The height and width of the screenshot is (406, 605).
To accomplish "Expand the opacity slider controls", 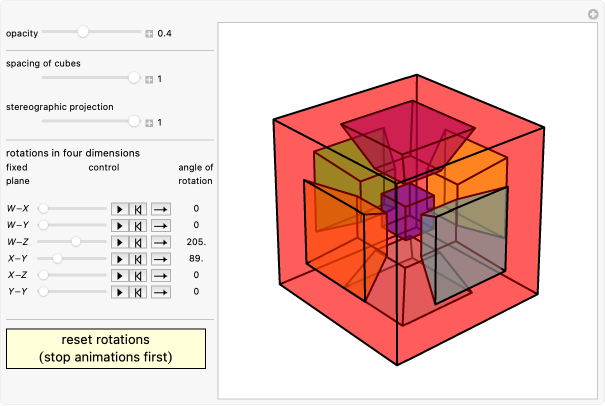I will [149, 34].
